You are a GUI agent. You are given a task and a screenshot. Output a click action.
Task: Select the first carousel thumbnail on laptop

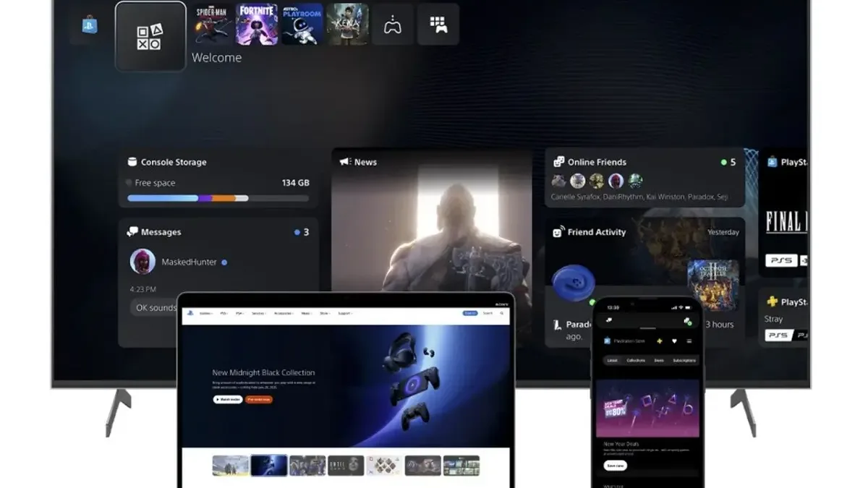[x=231, y=465]
